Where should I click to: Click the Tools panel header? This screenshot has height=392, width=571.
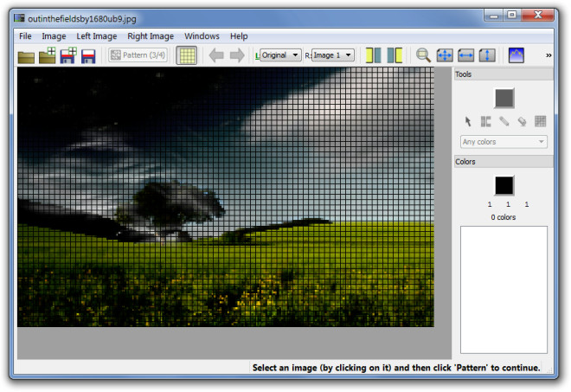coord(504,74)
